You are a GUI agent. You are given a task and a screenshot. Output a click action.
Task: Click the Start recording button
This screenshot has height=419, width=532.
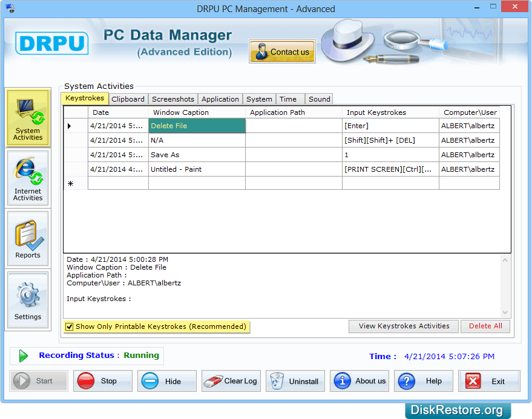39,381
